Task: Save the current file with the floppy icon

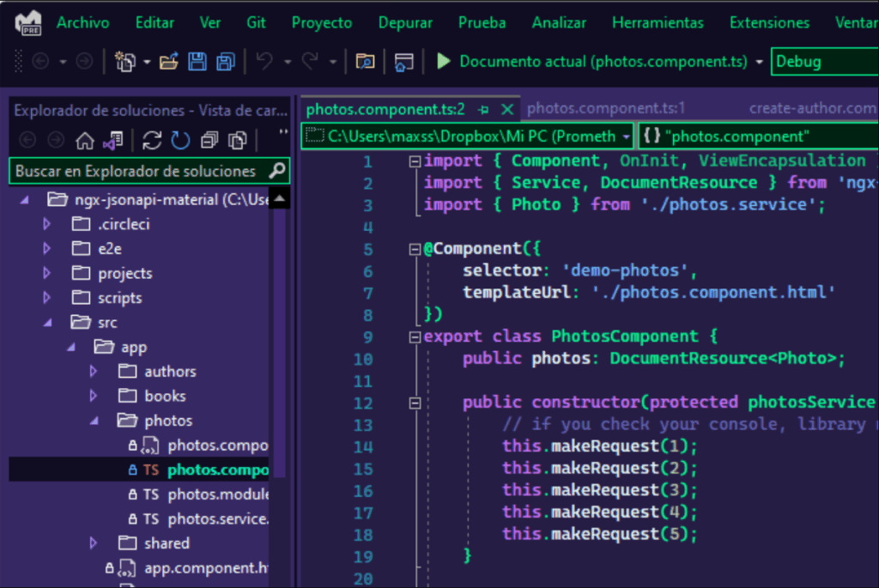Action: click(x=197, y=61)
